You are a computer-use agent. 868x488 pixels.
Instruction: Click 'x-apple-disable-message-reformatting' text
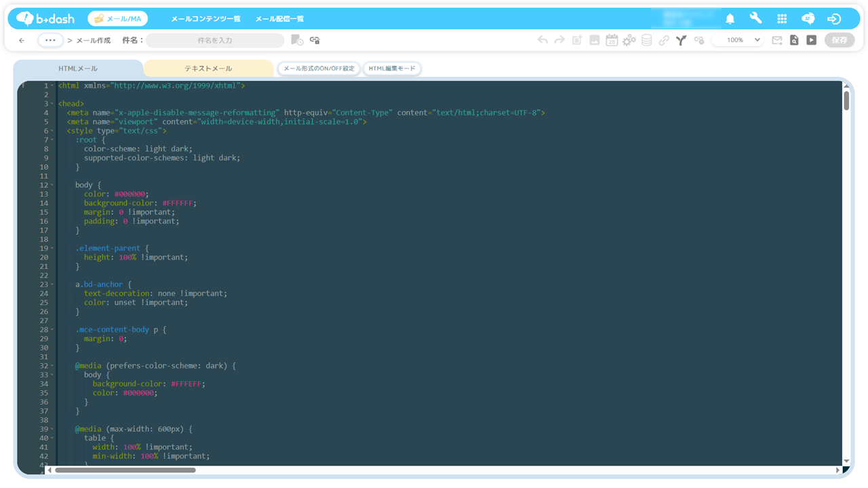197,113
